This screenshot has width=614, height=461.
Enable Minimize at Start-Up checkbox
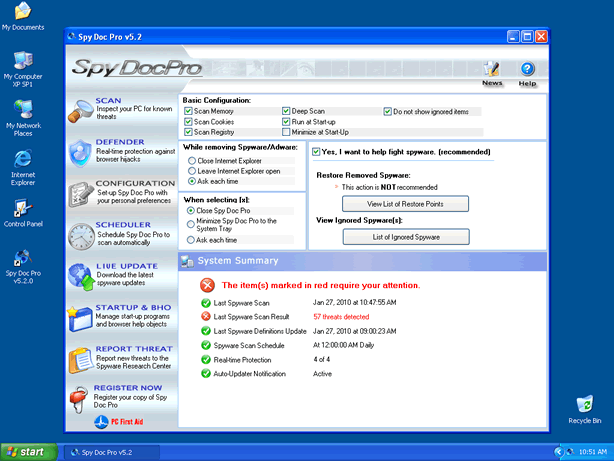click(x=286, y=131)
